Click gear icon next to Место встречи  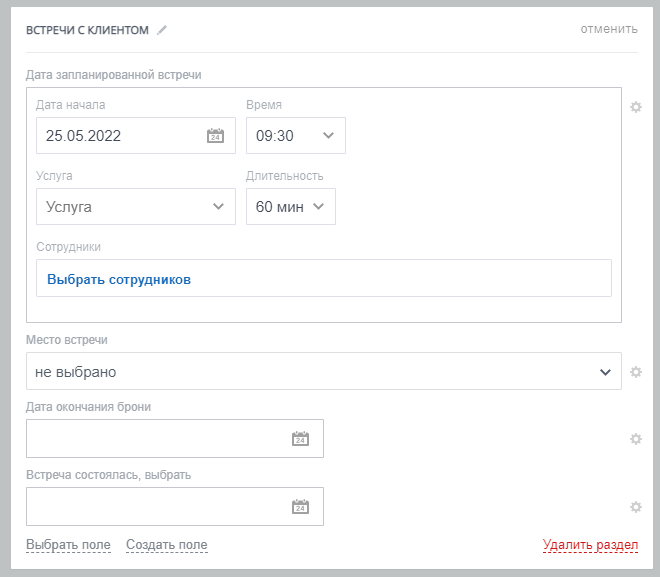click(635, 372)
